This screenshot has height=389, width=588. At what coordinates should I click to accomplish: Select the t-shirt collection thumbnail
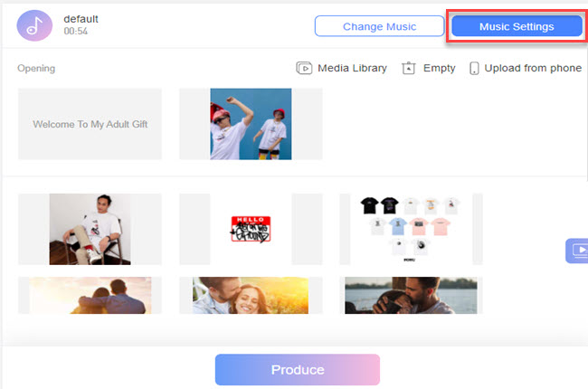coord(411,229)
